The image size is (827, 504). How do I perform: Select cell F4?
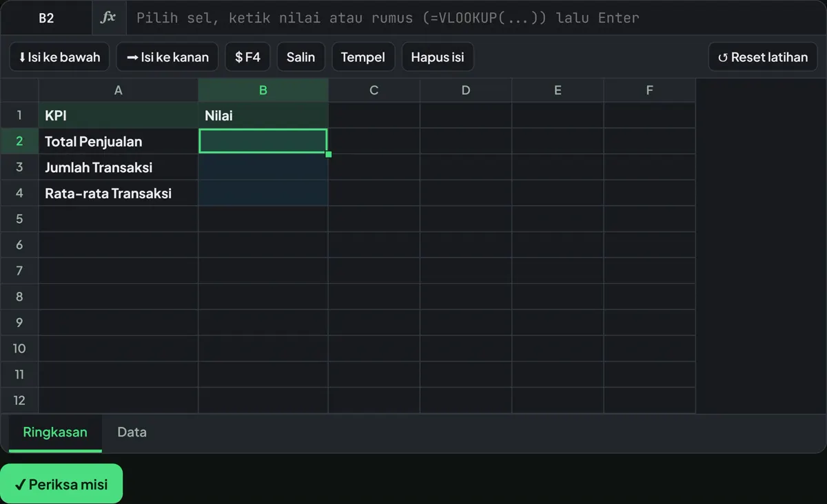649,193
